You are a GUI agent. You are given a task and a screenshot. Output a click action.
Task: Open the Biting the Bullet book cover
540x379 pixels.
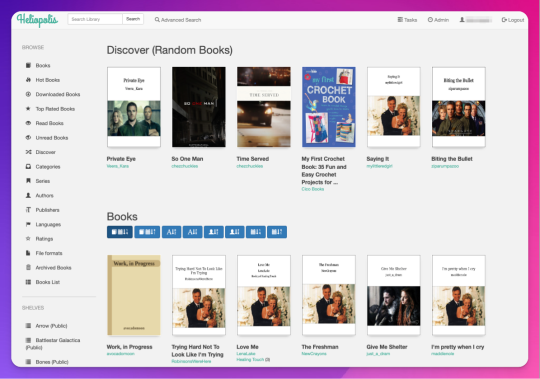point(459,107)
